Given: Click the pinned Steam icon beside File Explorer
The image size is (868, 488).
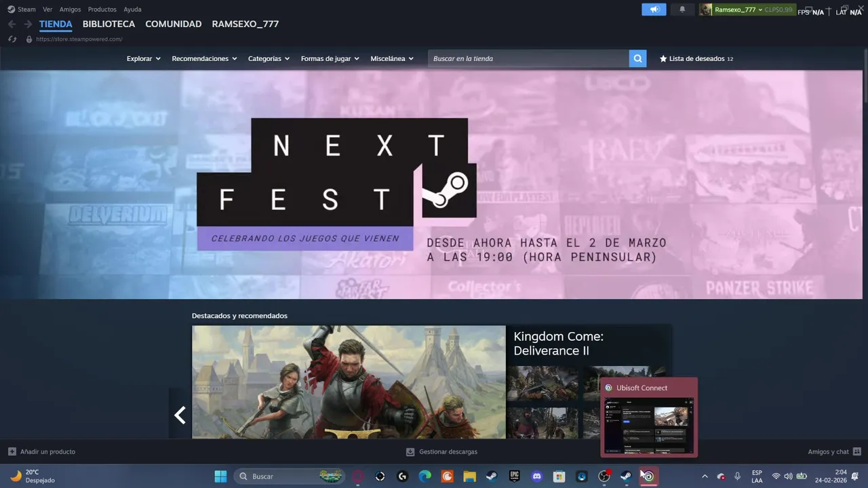Looking at the screenshot, I should [x=492, y=476].
